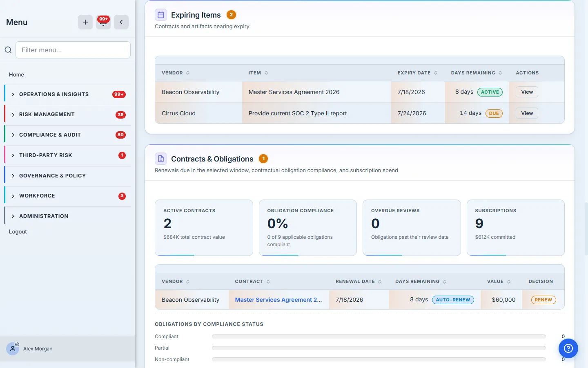Click the Compliance & Audit 80 badge
This screenshot has height=368, width=588.
click(120, 135)
